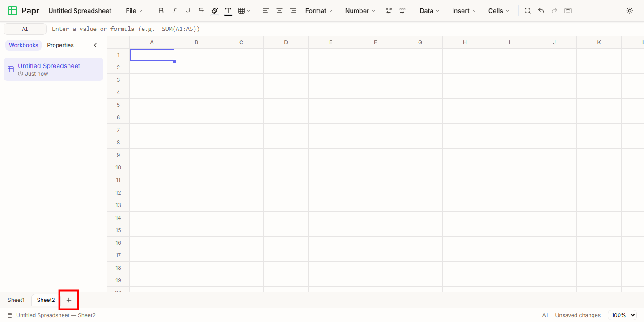
Task: Toggle bold formatting
Action: [161, 11]
